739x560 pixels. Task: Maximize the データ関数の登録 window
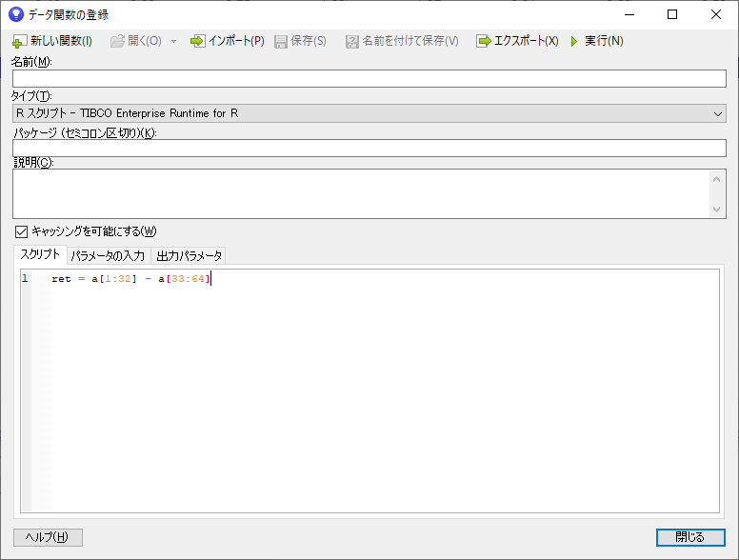click(x=672, y=14)
